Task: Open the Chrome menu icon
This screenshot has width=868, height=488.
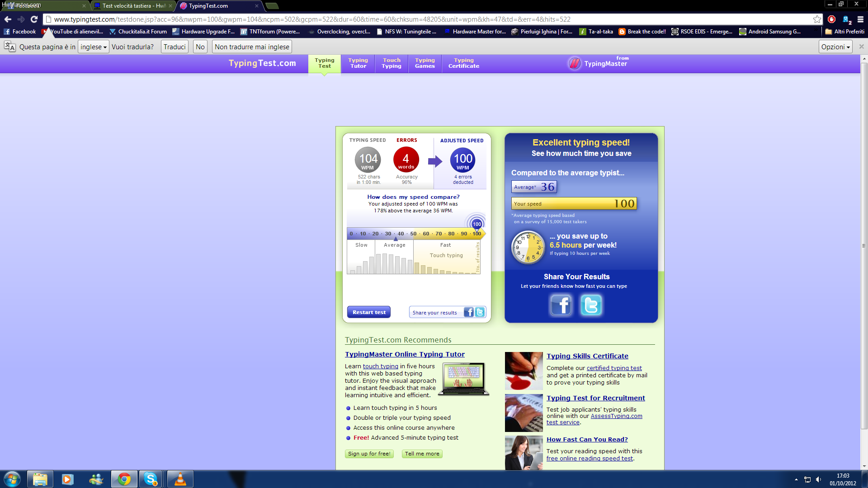Action: point(860,19)
